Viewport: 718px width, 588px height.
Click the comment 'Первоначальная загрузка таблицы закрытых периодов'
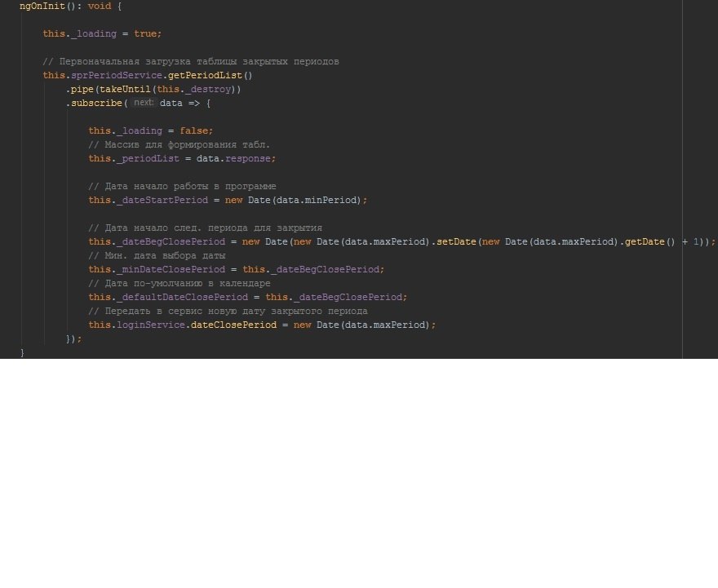click(191, 61)
